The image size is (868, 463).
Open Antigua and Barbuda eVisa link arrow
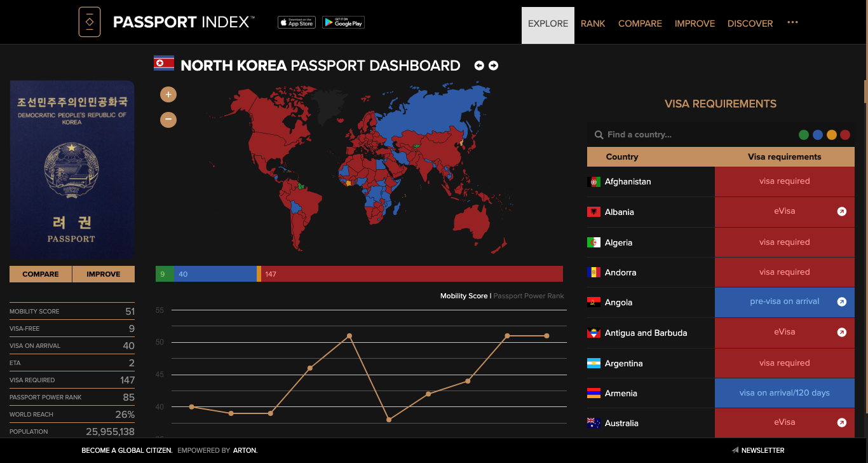pyautogui.click(x=842, y=332)
